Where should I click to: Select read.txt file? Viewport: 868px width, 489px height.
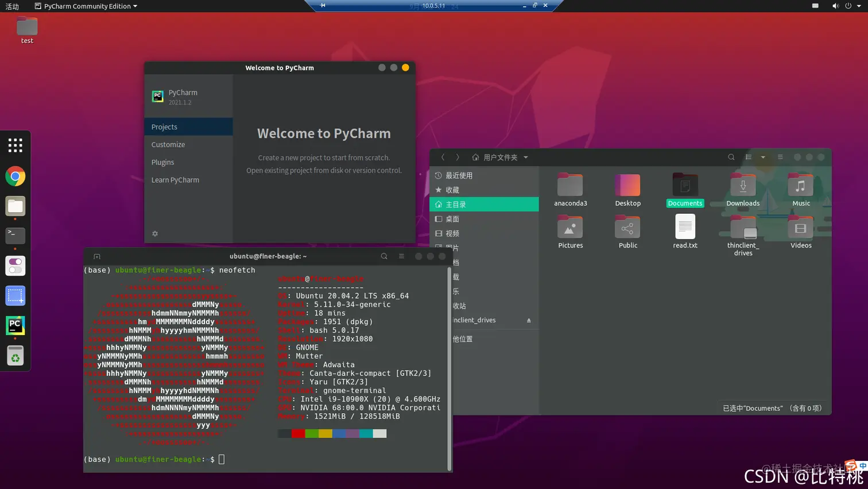pyautogui.click(x=685, y=232)
